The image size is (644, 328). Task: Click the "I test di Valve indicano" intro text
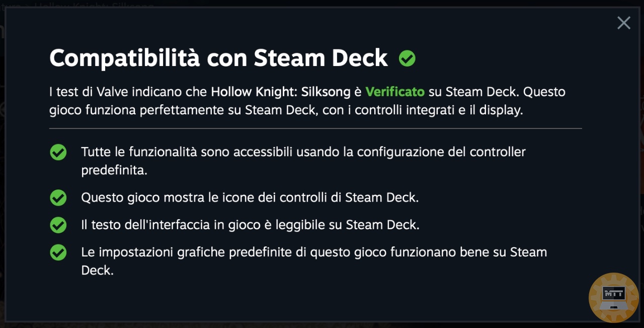128,92
